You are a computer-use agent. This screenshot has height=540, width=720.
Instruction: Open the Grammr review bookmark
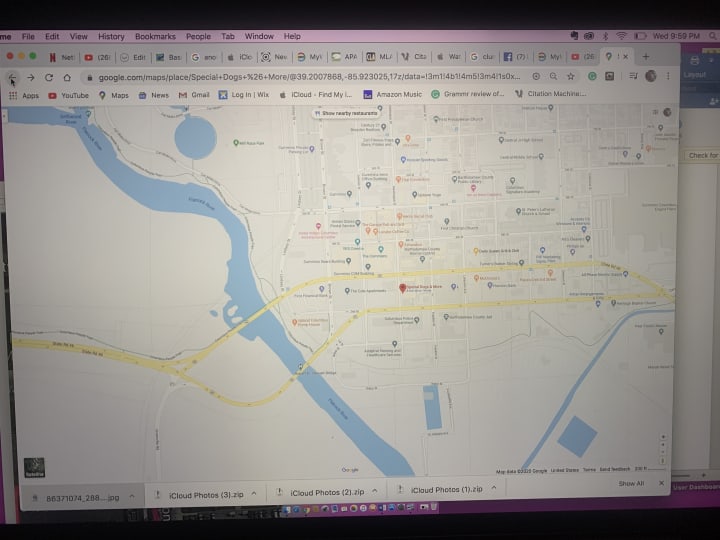(x=468, y=94)
